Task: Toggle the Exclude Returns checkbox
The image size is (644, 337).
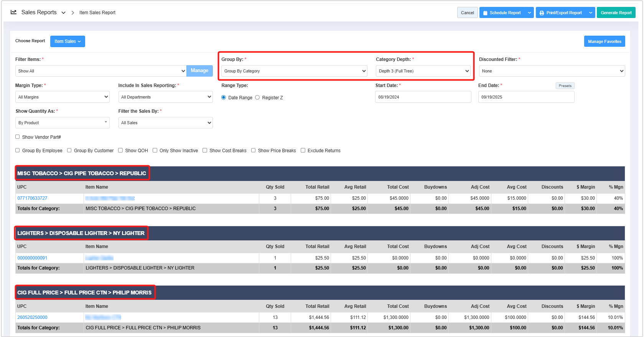Action: tap(303, 150)
